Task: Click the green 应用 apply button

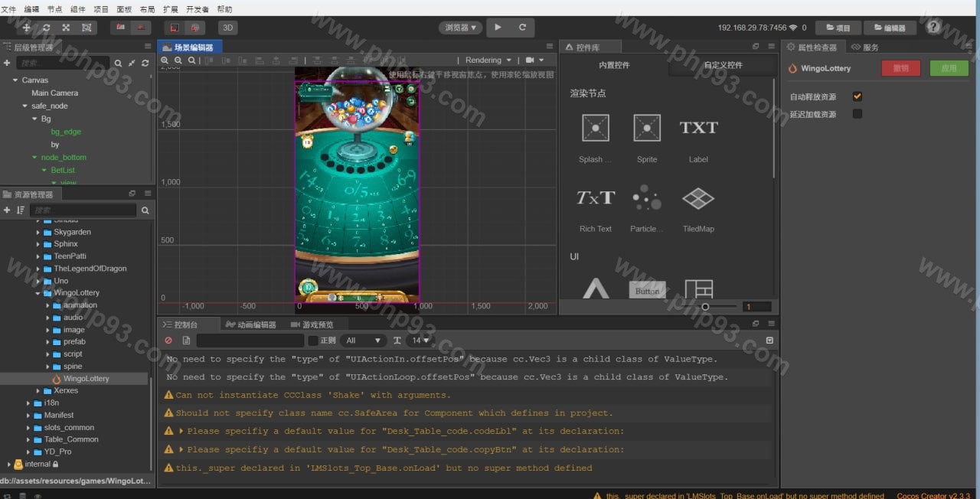Action: 949,68
